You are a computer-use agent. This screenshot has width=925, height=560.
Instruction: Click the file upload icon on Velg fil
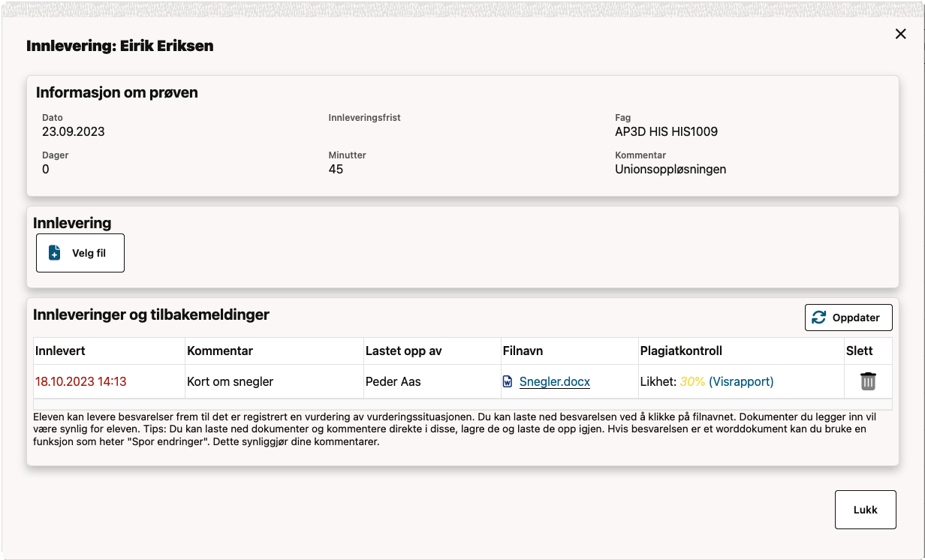tap(53, 253)
